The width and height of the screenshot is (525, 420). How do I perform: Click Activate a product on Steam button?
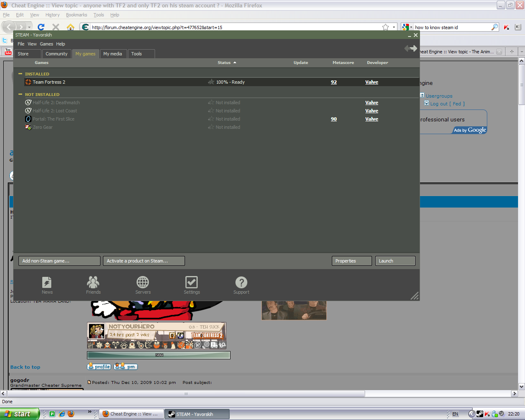click(x=144, y=261)
